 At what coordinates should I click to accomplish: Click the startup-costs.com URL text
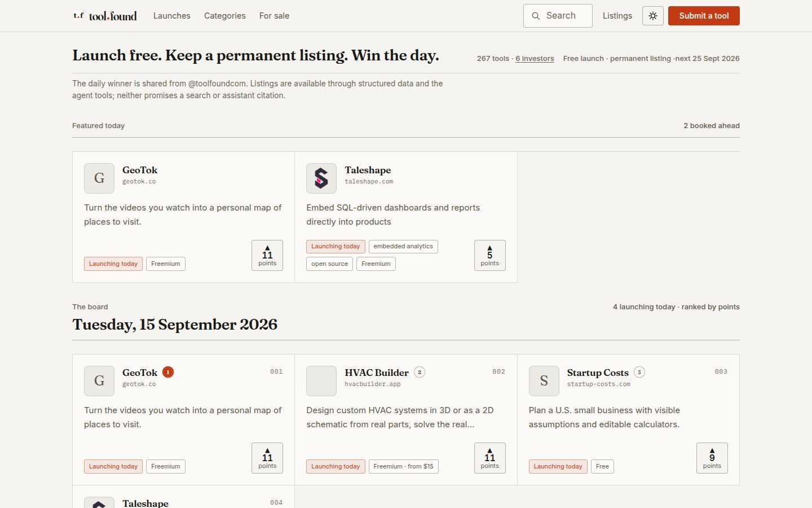click(599, 384)
